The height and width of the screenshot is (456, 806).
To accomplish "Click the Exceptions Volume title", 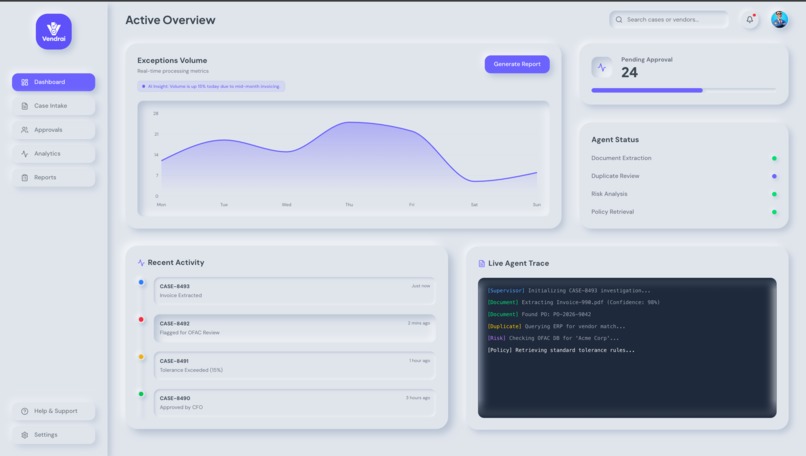I will 172,61.
